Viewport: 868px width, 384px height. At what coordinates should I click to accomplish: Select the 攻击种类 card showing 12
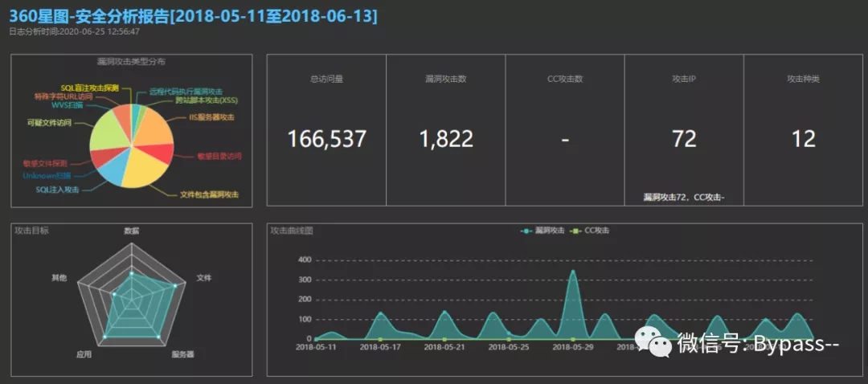(x=803, y=130)
